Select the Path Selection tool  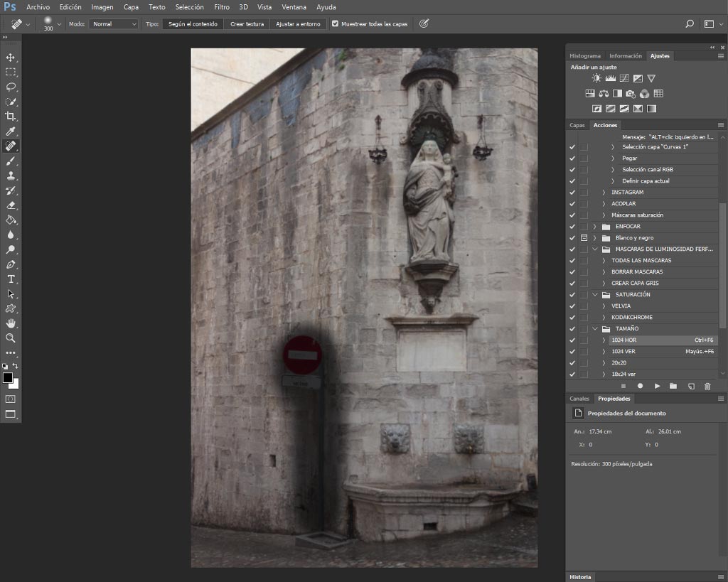point(10,294)
